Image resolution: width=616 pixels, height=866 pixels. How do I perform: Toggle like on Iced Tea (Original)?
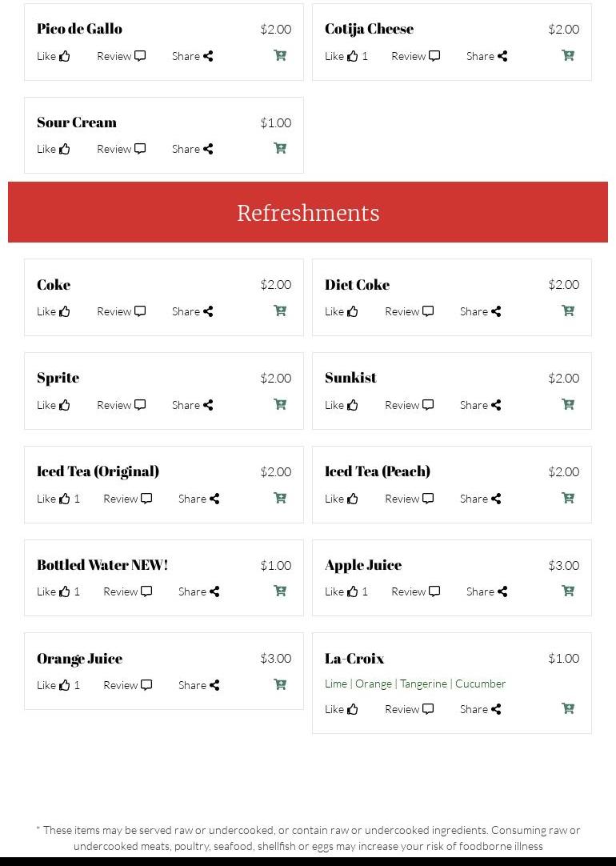[x=58, y=499]
